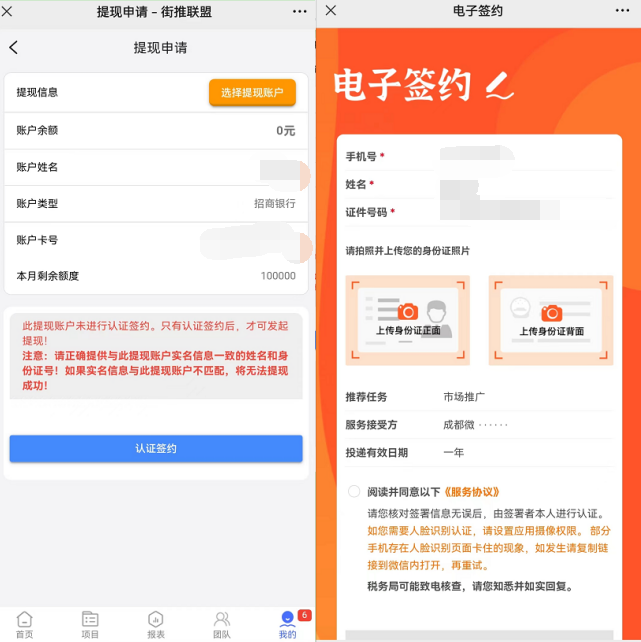This screenshot has height=642, width=641.
Task: Upload ID card front photo
Action: tap(407, 320)
